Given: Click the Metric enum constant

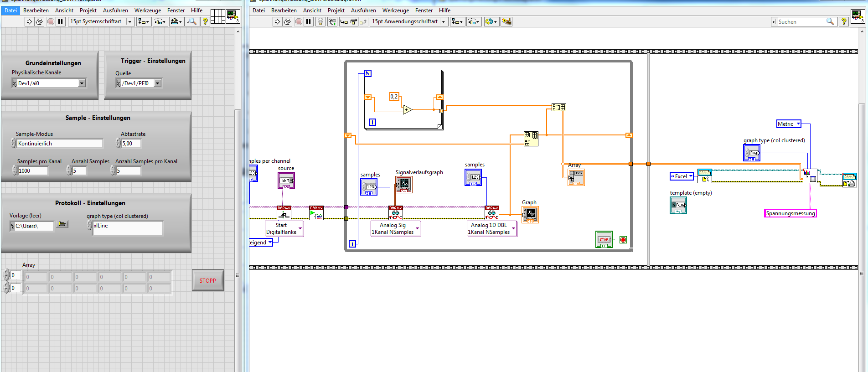Looking at the screenshot, I should pyautogui.click(x=789, y=124).
